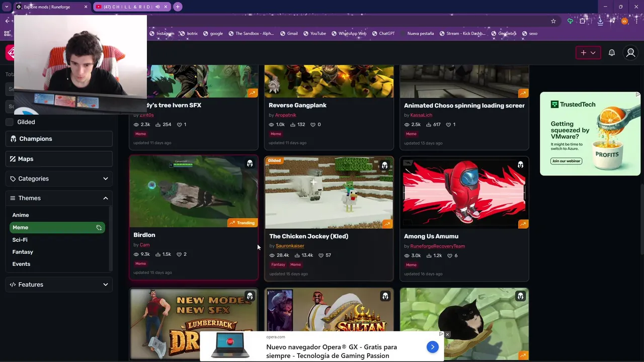The height and width of the screenshot is (362, 644).
Task: Switch to the Explore mods Runeforge tab
Action: click(x=52, y=7)
